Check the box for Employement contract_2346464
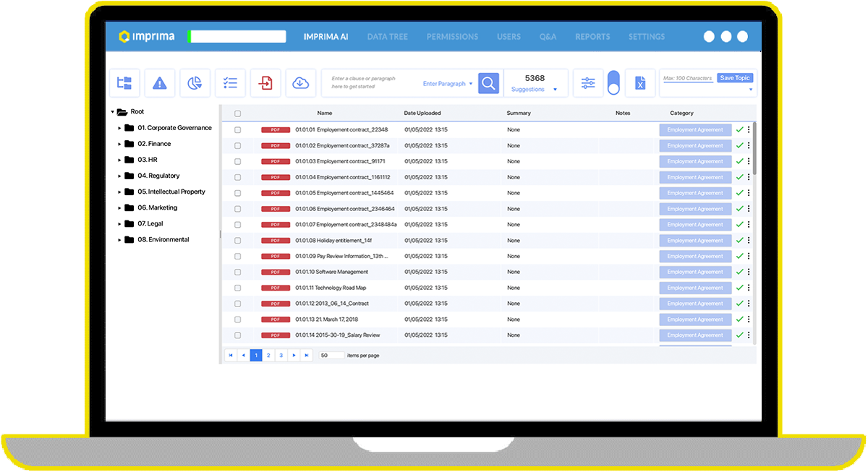 (x=237, y=209)
